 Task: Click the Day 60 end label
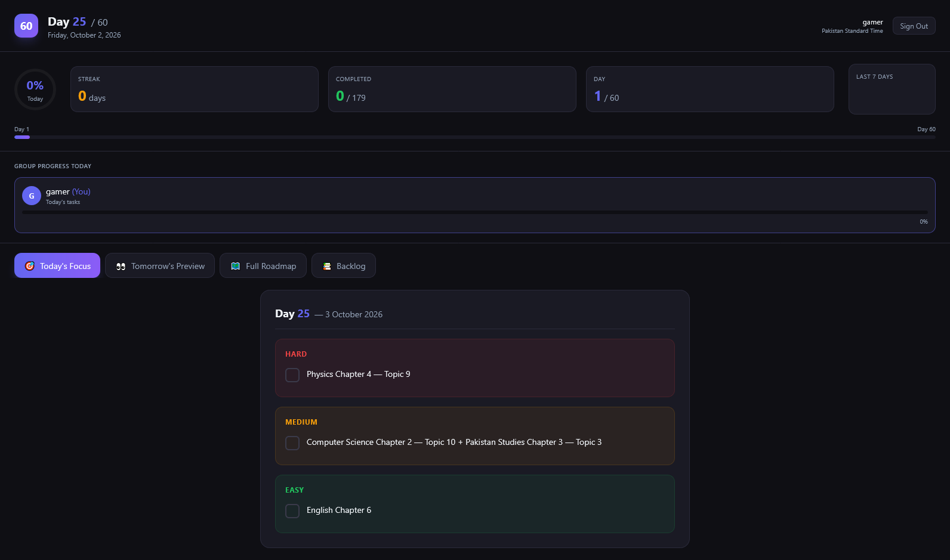coord(926,129)
